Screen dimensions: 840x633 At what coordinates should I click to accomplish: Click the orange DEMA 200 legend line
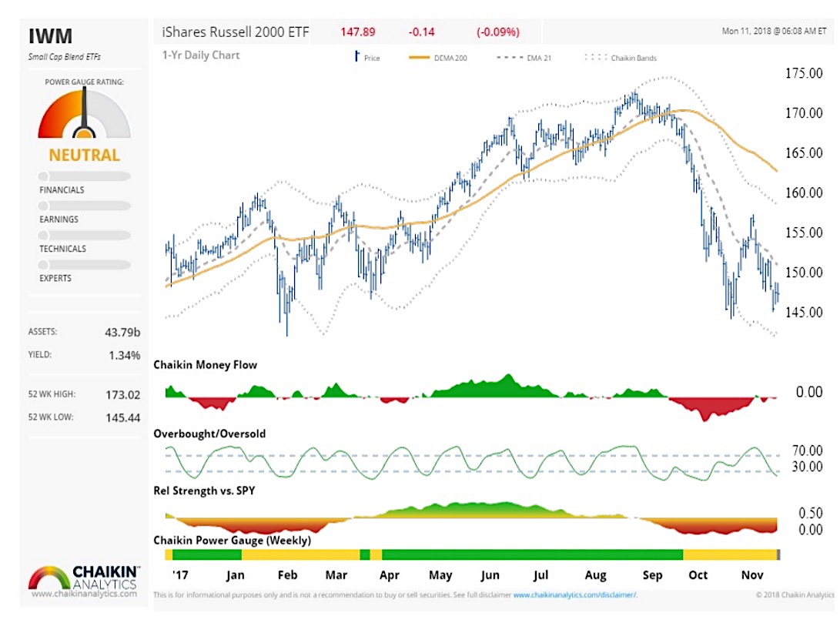tap(419, 57)
